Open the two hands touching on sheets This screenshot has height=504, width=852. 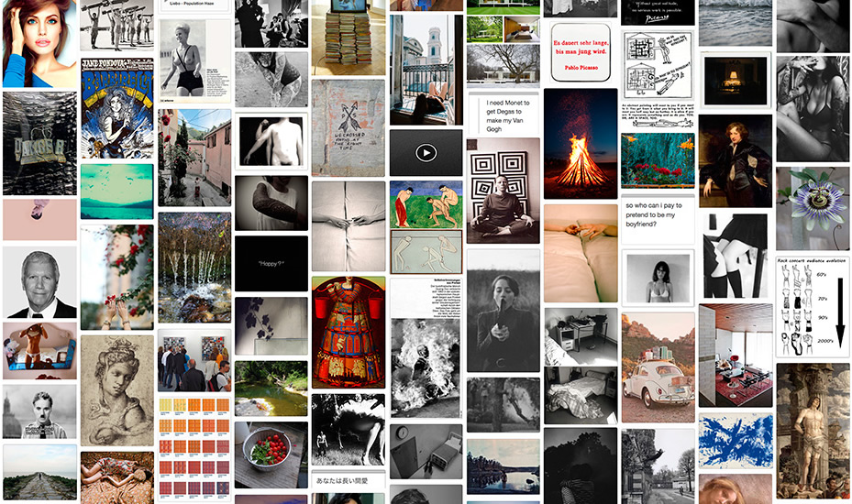349,226
